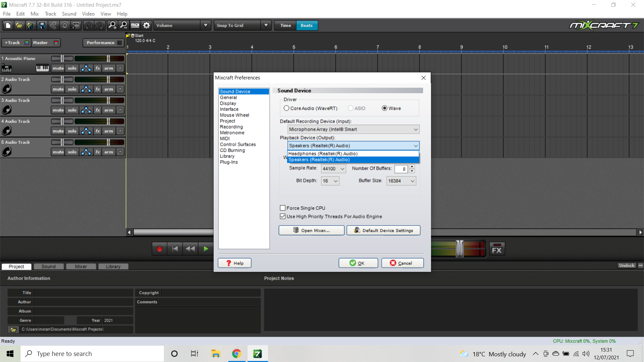This screenshot has height=362, width=644.
Task: Click the Save Project floppy icon
Action: [42, 25]
